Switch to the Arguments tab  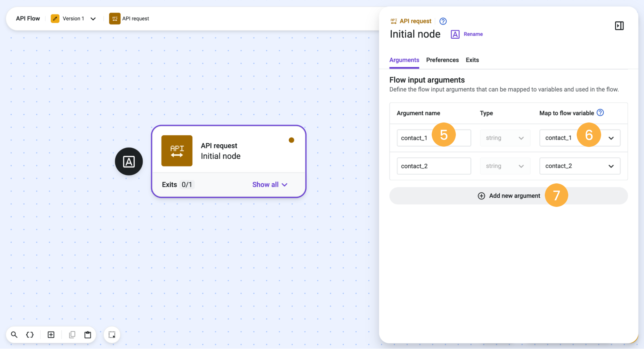pyautogui.click(x=404, y=60)
